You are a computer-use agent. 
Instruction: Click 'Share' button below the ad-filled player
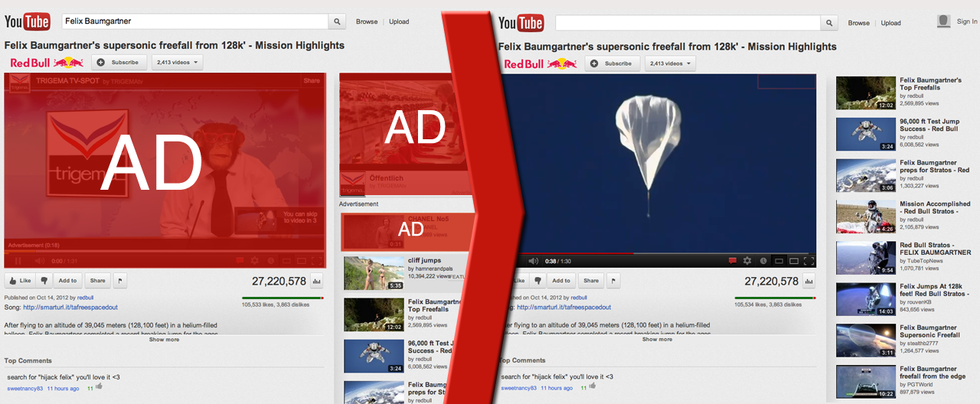(97, 281)
